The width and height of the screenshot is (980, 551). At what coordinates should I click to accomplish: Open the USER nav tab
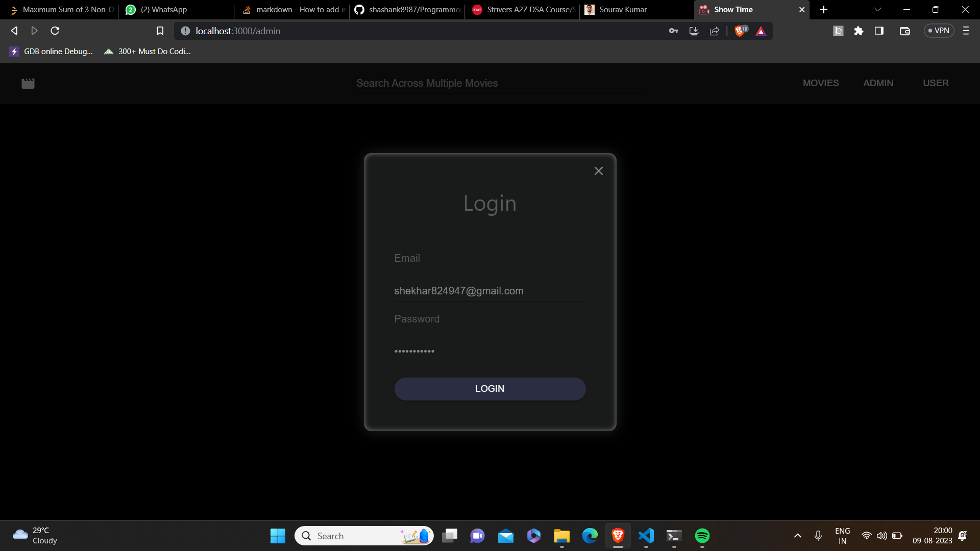[935, 83]
